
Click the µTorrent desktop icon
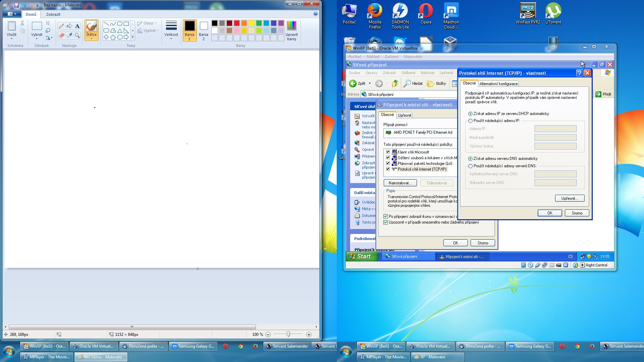point(553,14)
